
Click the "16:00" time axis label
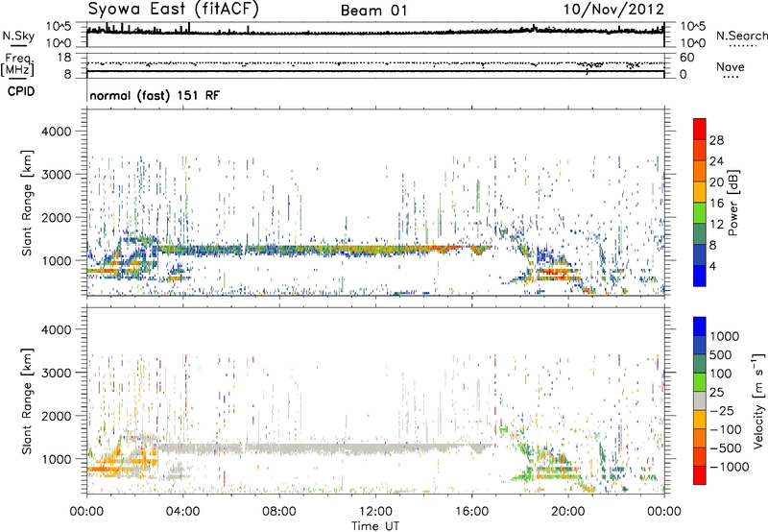[x=471, y=512]
